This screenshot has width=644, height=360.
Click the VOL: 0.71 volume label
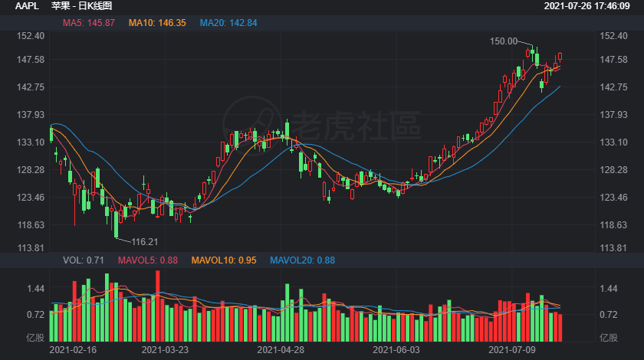point(84,260)
